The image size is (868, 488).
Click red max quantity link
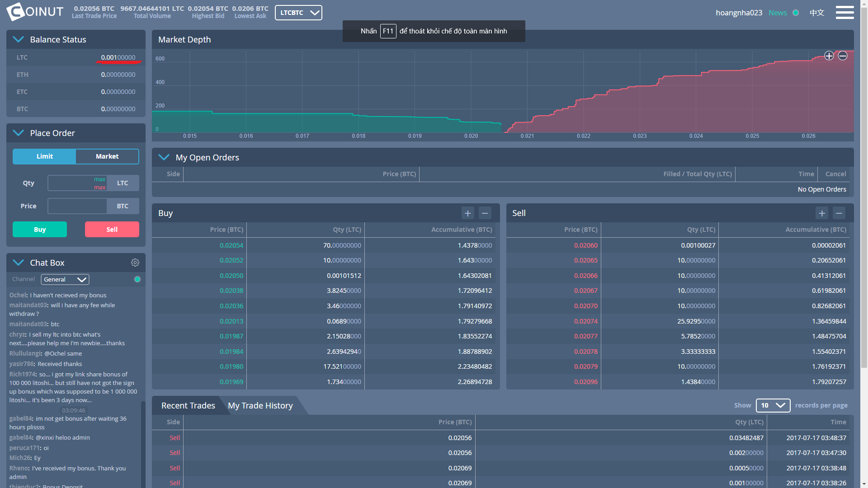point(100,187)
